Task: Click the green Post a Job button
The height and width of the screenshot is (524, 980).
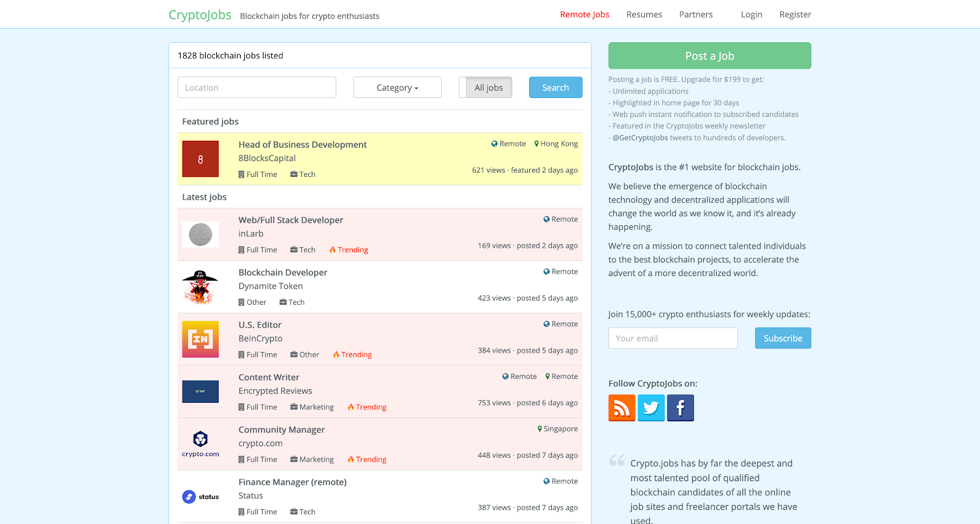Action: tap(709, 56)
